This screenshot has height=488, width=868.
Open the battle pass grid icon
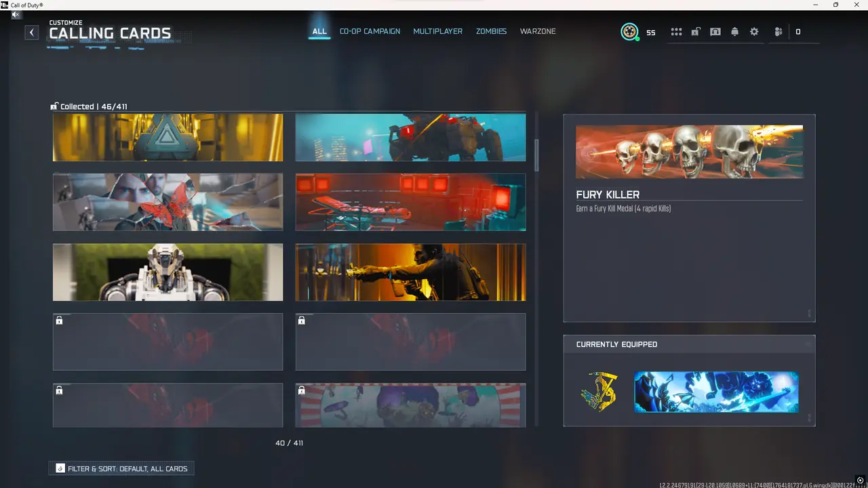[x=676, y=31]
